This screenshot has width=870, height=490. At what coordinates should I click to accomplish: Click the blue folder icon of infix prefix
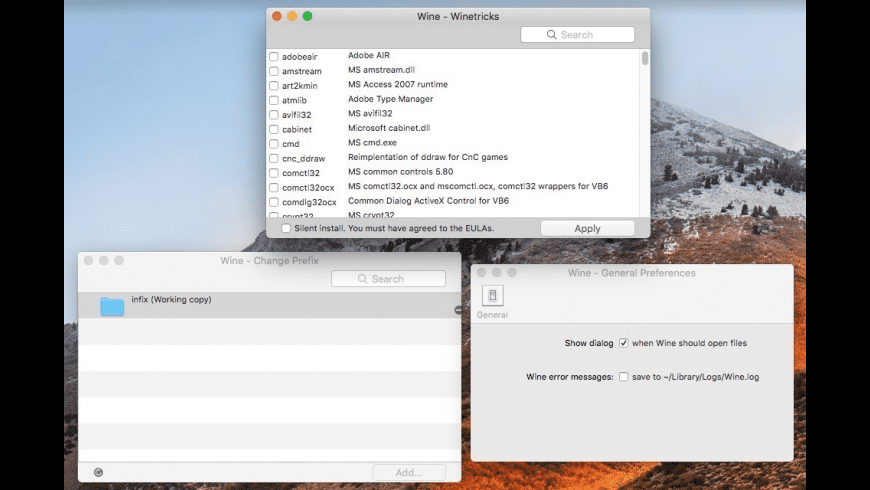coord(112,306)
